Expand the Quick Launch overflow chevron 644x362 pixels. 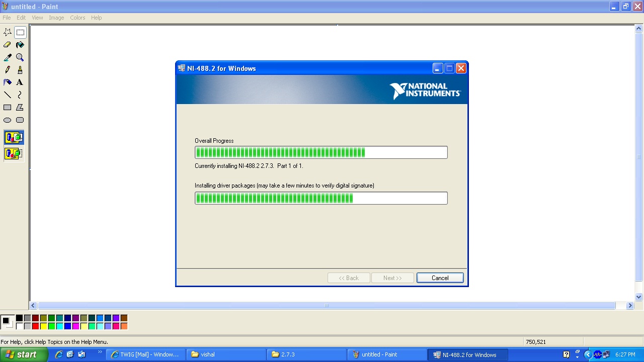pos(100,352)
